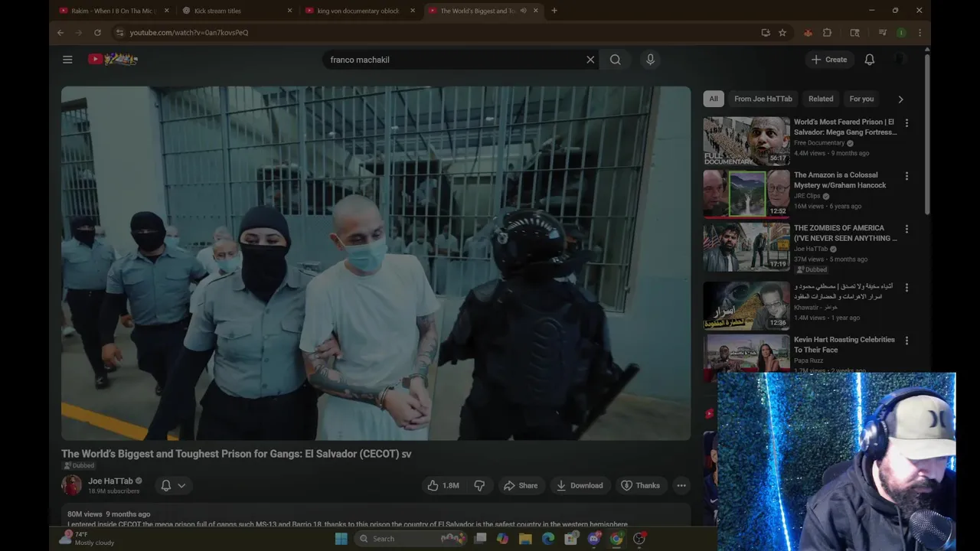Open Joe HaTTab channel avatar
Image resolution: width=980 pixels, height=551 pixels.
point(71,485)
